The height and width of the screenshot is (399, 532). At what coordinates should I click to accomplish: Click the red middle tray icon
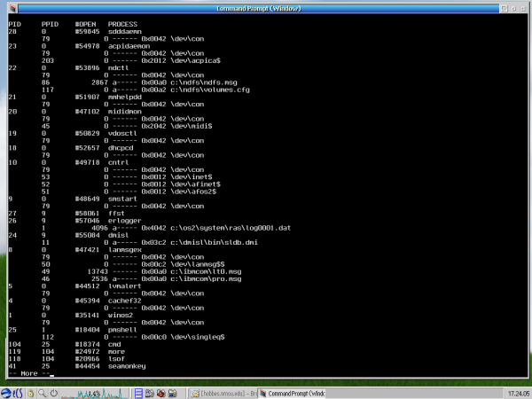pos(160,393)
